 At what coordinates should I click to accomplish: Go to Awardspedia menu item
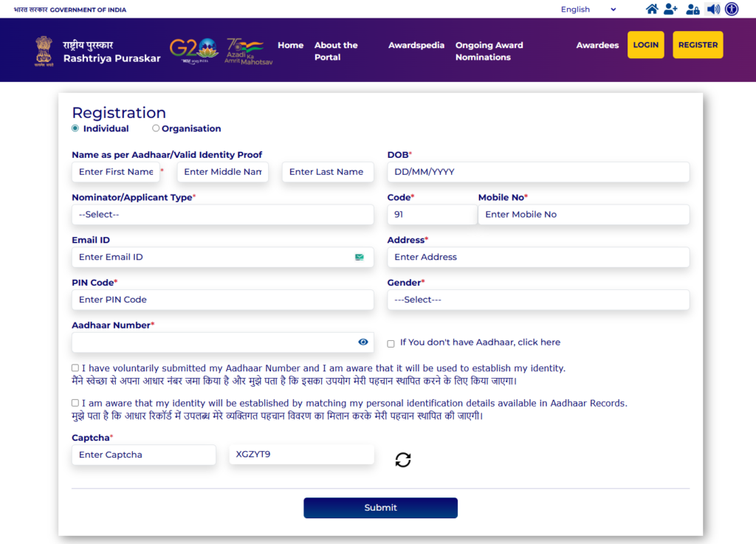(x=416, y=45)
